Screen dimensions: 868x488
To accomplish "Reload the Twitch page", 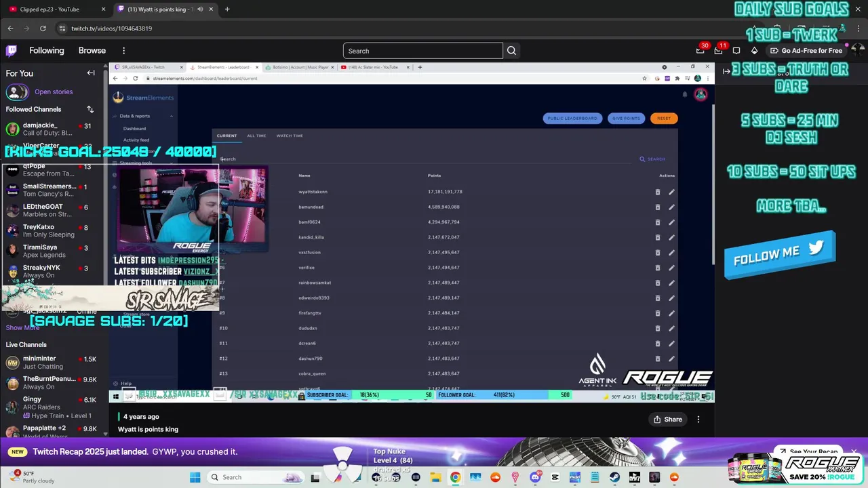I will (43, 28).
